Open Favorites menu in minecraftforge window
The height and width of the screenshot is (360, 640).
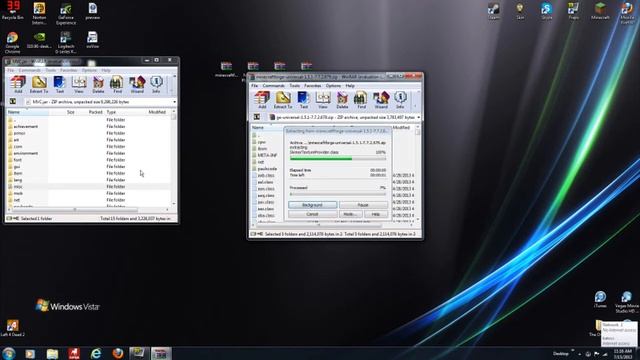point(313,86)
